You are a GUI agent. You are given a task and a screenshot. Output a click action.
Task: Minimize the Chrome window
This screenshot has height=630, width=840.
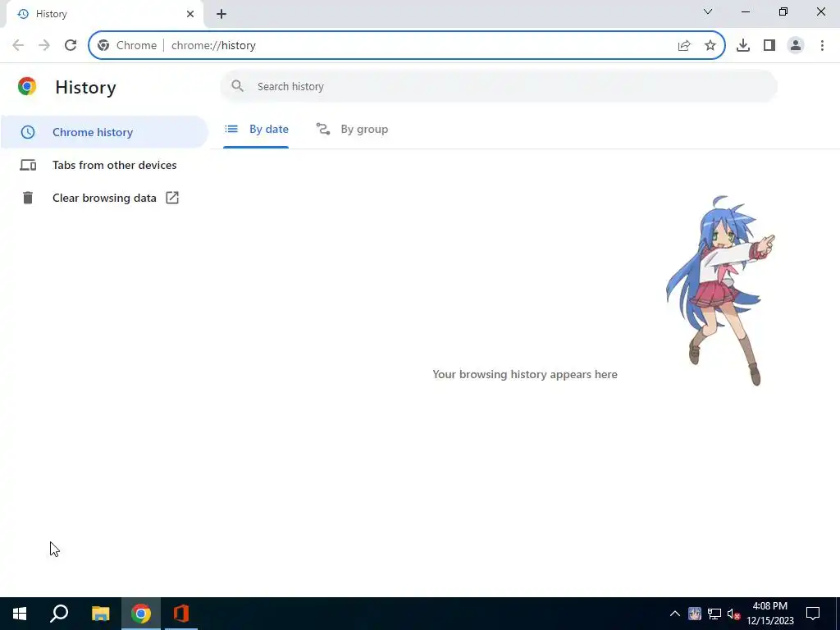745,11
